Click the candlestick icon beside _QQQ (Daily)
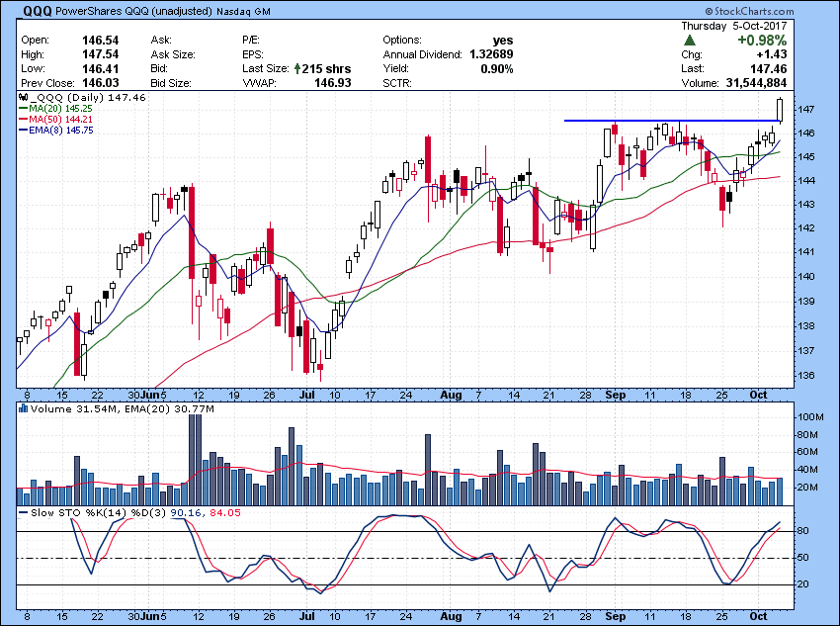The height and width of the screenshot is (626, 840). tap(23, 98)
